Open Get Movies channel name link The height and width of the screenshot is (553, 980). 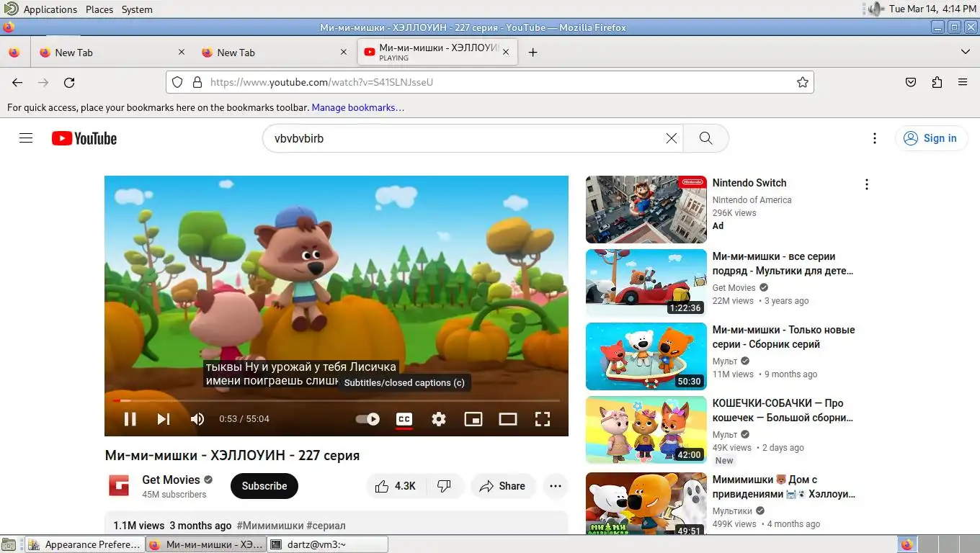tap(171, 480)
